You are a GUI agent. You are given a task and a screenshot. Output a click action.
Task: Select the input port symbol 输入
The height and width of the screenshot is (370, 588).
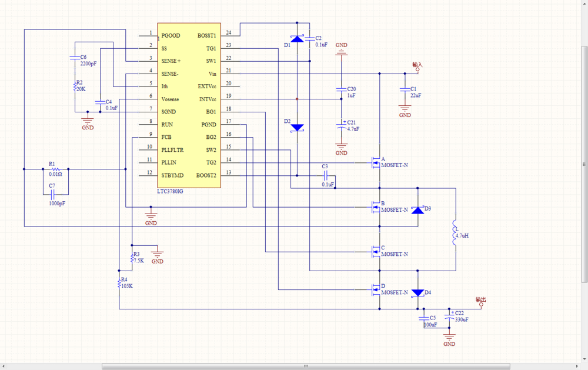click(x=417, y=67)
